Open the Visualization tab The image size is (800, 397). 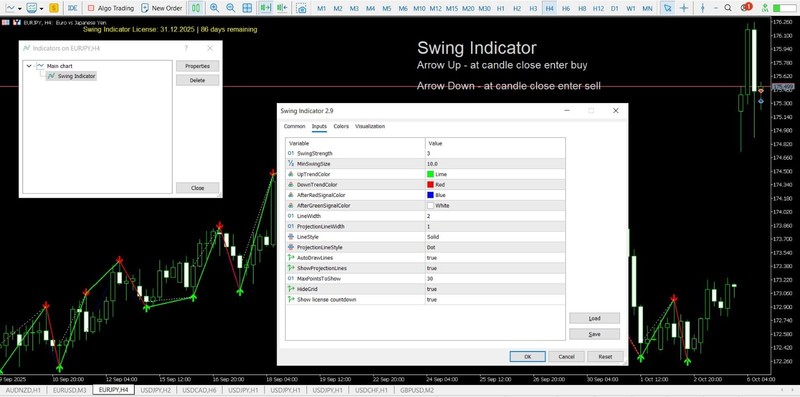pos(370,126)
